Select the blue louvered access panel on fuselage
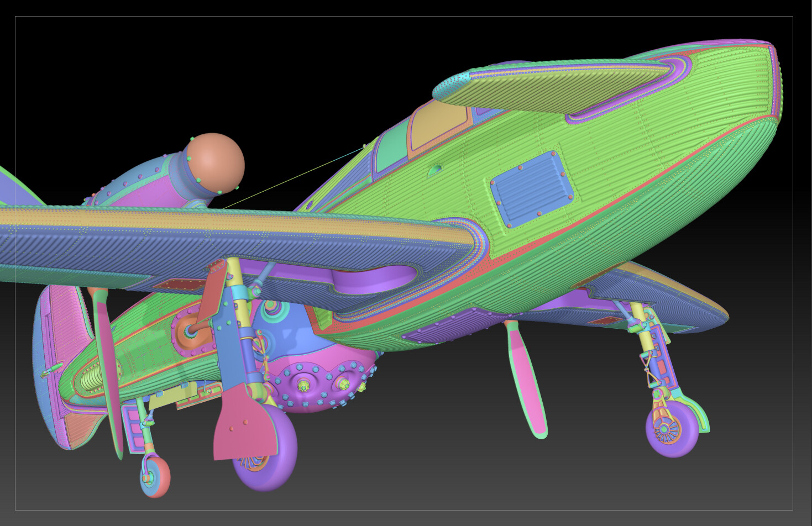This screenshot has width=812, height=526. pyautogui.click(x=531, y=189)
